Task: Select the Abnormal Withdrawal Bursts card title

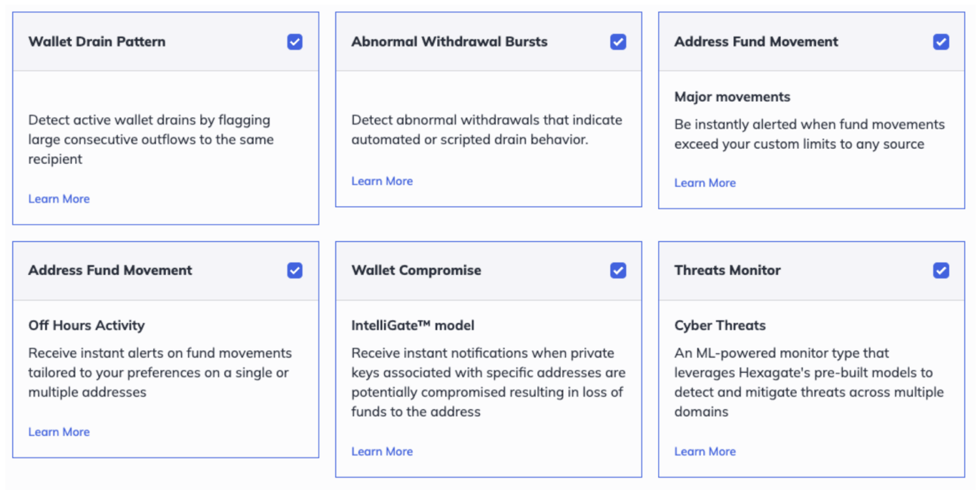Action: [449, 42]
